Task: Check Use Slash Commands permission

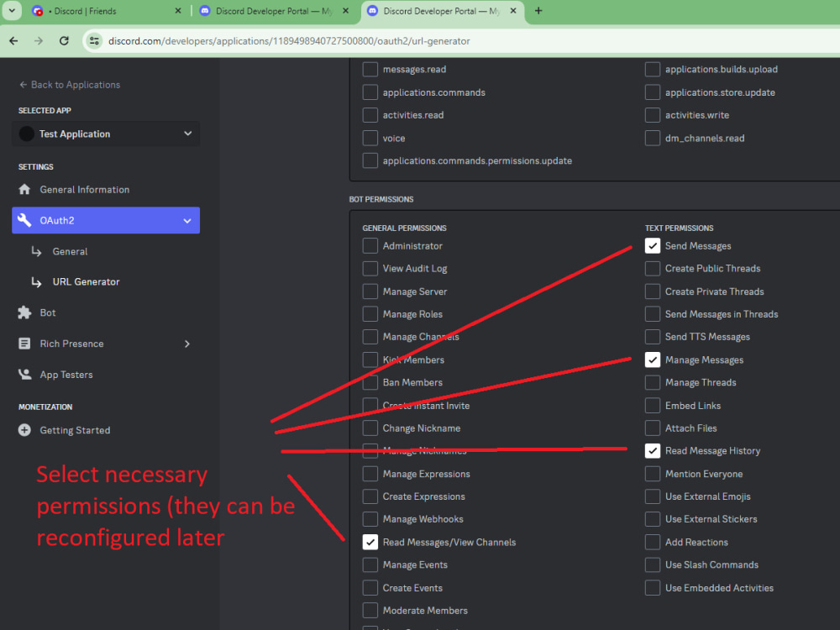Action: tap(653, 564)
